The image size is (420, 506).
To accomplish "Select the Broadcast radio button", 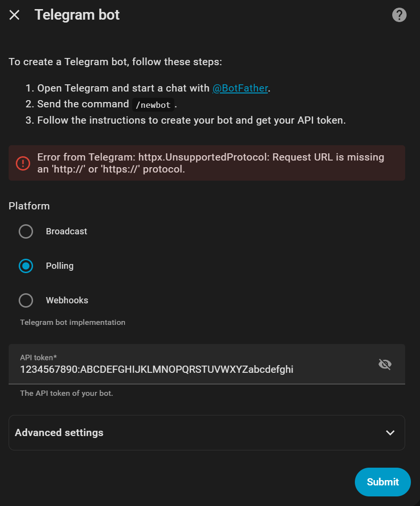I will pyautogui.click(x=26, y=231).
